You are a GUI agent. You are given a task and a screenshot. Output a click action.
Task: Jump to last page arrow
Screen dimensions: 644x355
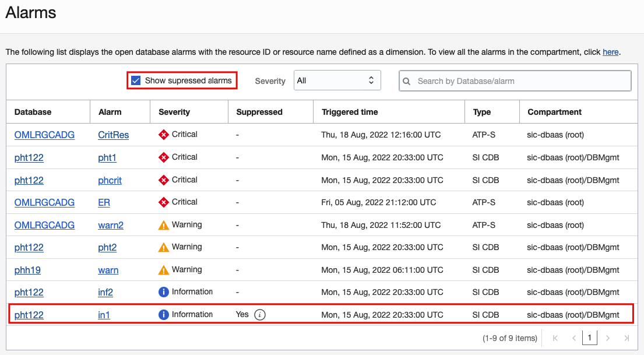(627, 338)
